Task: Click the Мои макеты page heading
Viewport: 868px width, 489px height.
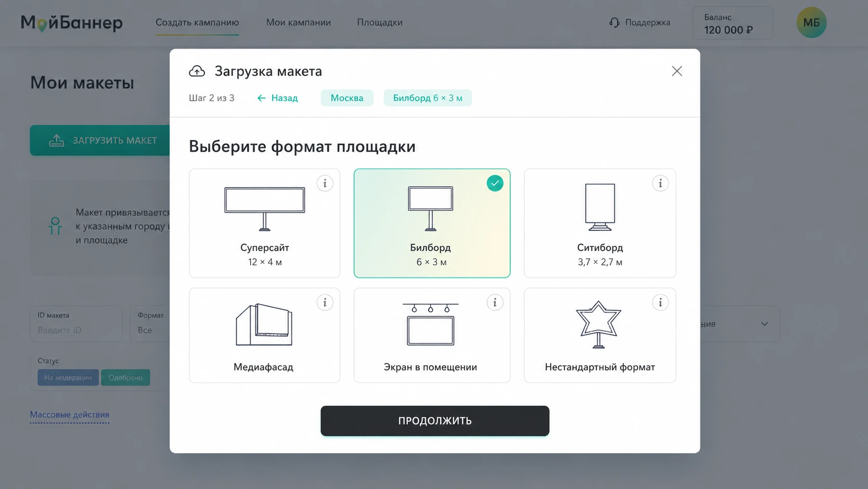Action: point(82,83)
